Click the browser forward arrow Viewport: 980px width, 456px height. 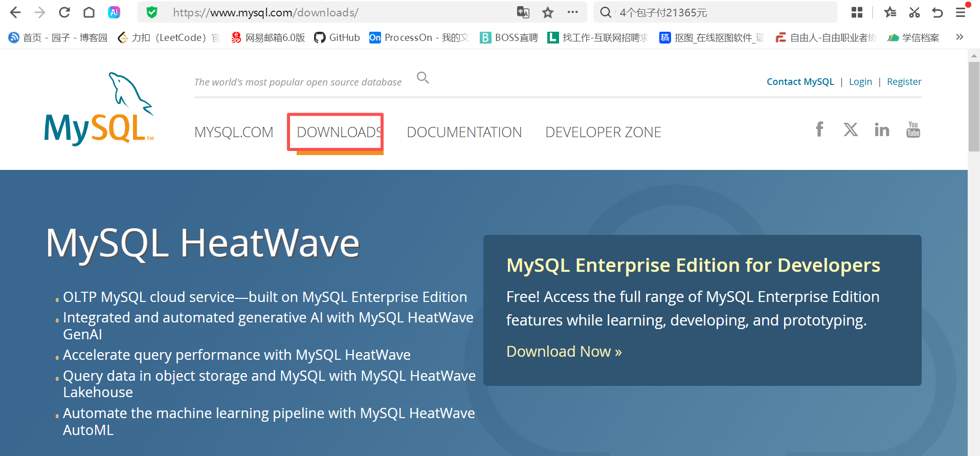(40, 12)
